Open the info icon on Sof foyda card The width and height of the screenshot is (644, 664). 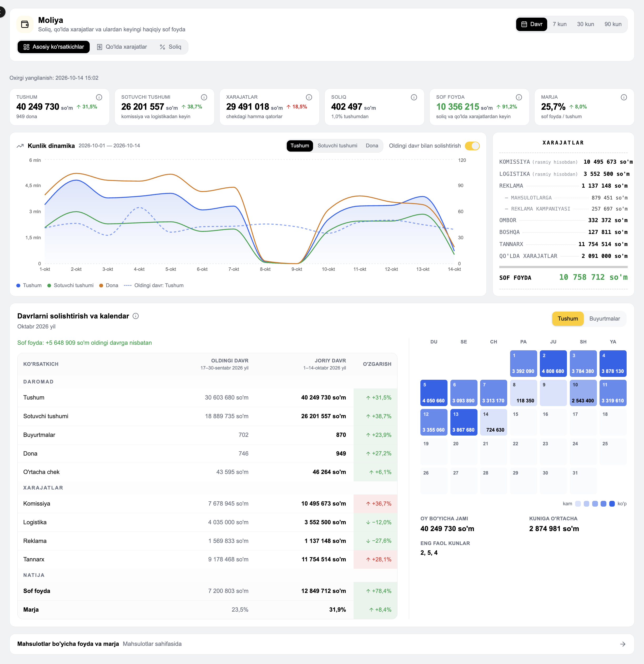click(519, 97)
